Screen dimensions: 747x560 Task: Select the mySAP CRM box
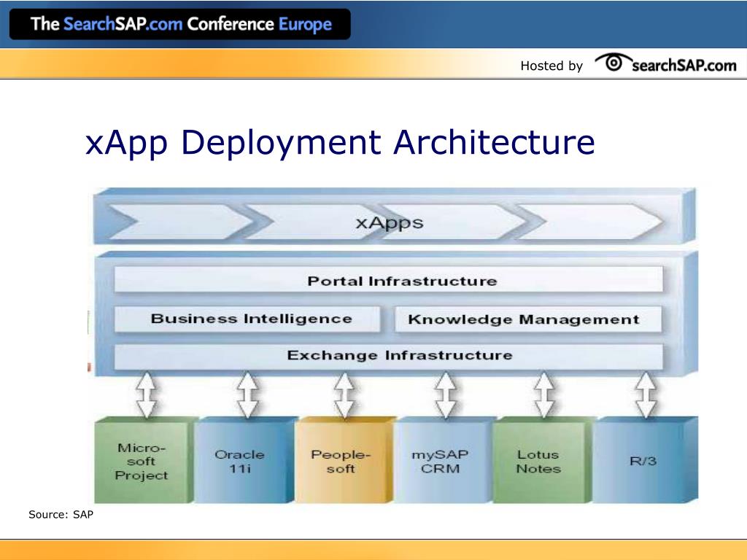(x=443, y=461)
